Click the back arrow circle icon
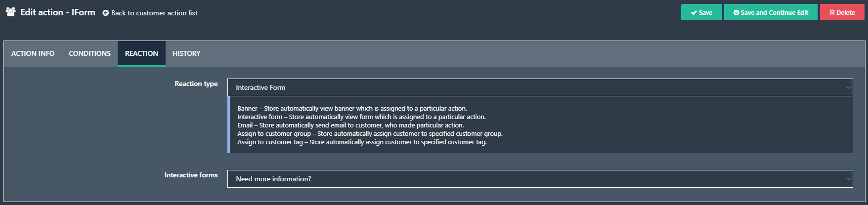The height and width of the screenshot is (205, 868). (x=105, y=13)
